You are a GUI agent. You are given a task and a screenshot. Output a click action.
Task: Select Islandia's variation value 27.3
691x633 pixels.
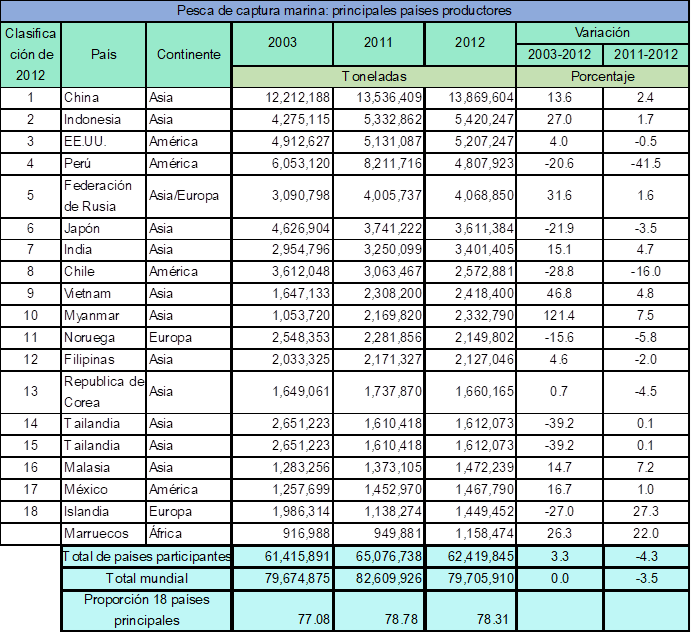click(x=646, y=512)
